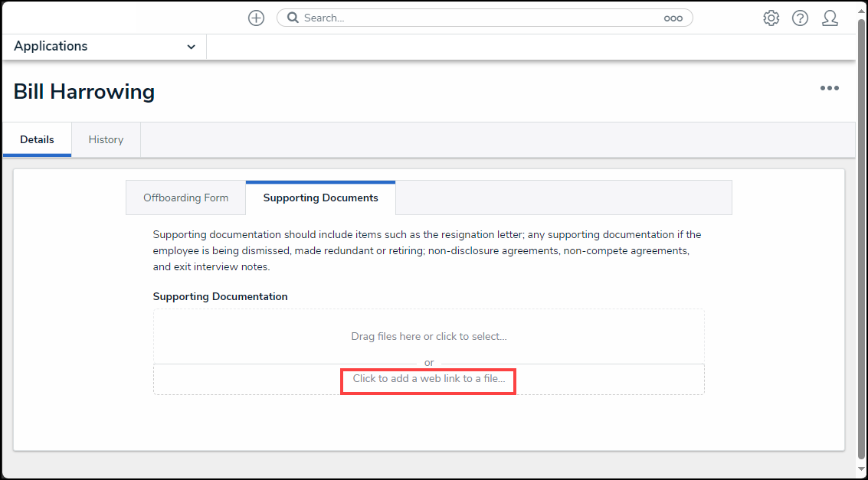Screen dimensions: 868x480
Task: Select the Supporting Documents tab
Action: pos(320,198)
